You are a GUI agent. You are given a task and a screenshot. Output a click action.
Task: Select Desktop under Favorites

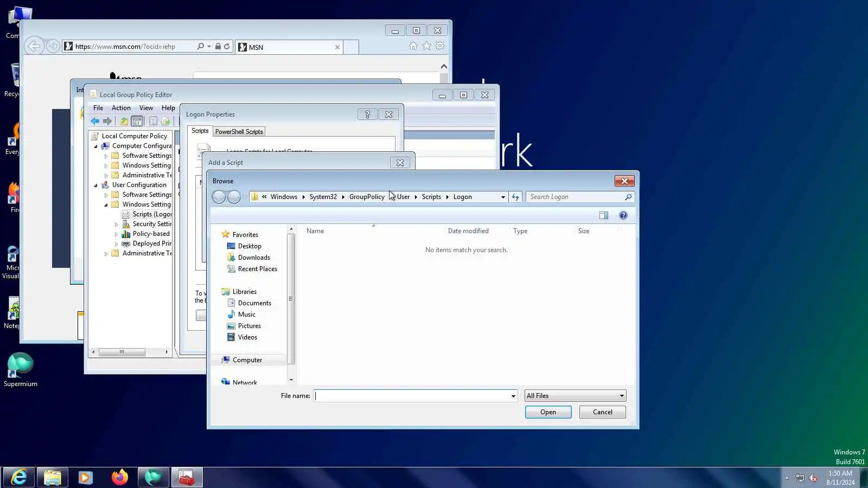tap(250, 246)
